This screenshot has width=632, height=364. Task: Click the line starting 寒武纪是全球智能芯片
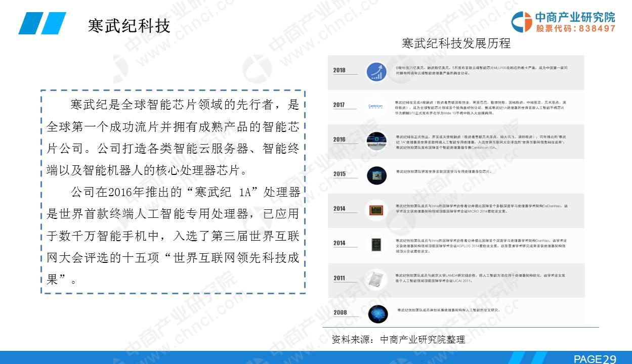(185, 105)
